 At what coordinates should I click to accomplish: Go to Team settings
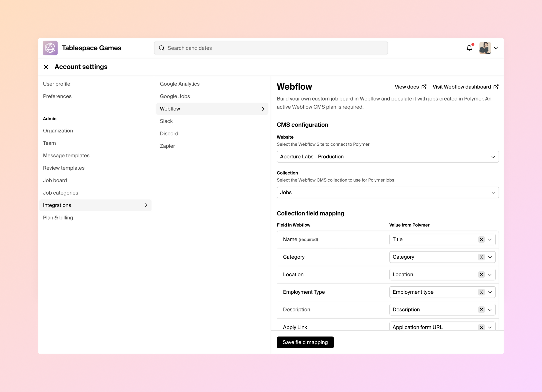pyautogui.click(x=49, y=143)
